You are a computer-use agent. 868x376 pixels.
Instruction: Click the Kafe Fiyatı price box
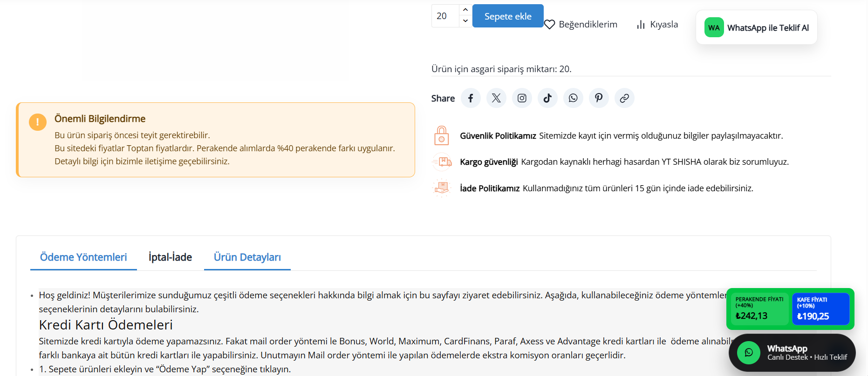pyautogui.click(x=820, y=309)
